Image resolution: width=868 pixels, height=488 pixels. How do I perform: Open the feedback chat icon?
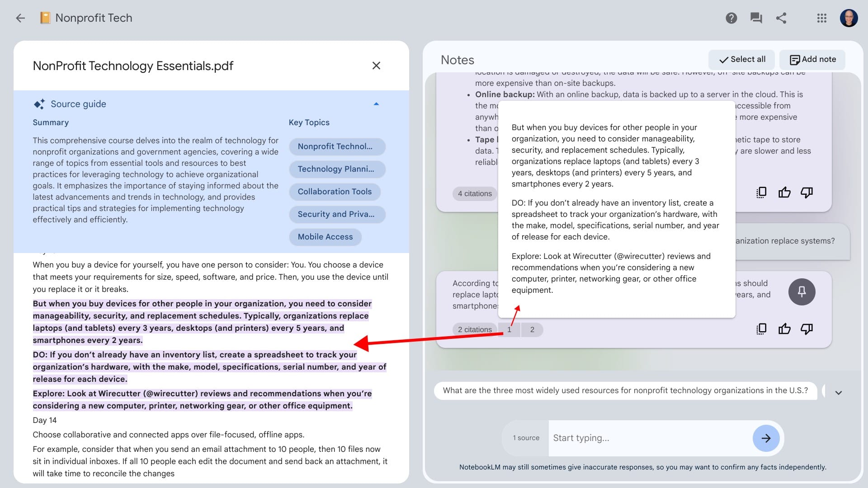click(x=756, y=18)
